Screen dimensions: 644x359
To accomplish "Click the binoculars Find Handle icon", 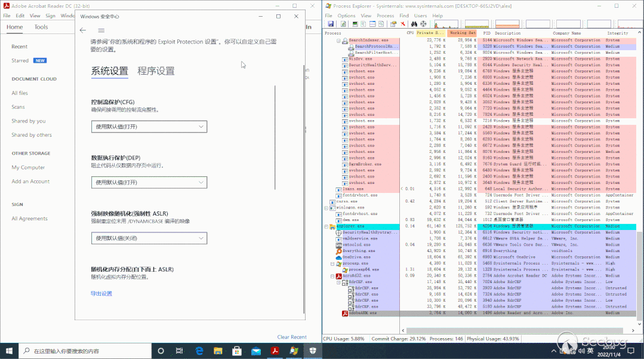I will pyautogui.click(x=414, y=24).
